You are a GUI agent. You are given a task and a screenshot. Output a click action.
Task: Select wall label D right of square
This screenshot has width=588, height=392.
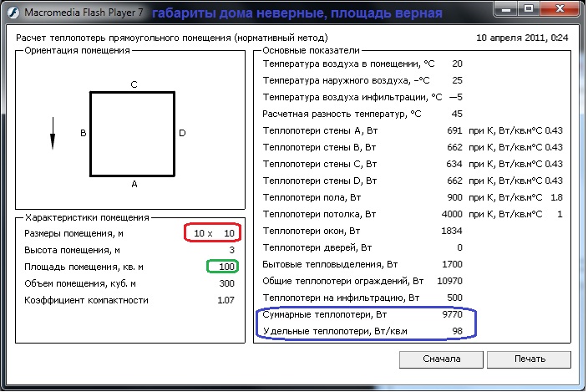pyautogui.click(x=182, y=133)
